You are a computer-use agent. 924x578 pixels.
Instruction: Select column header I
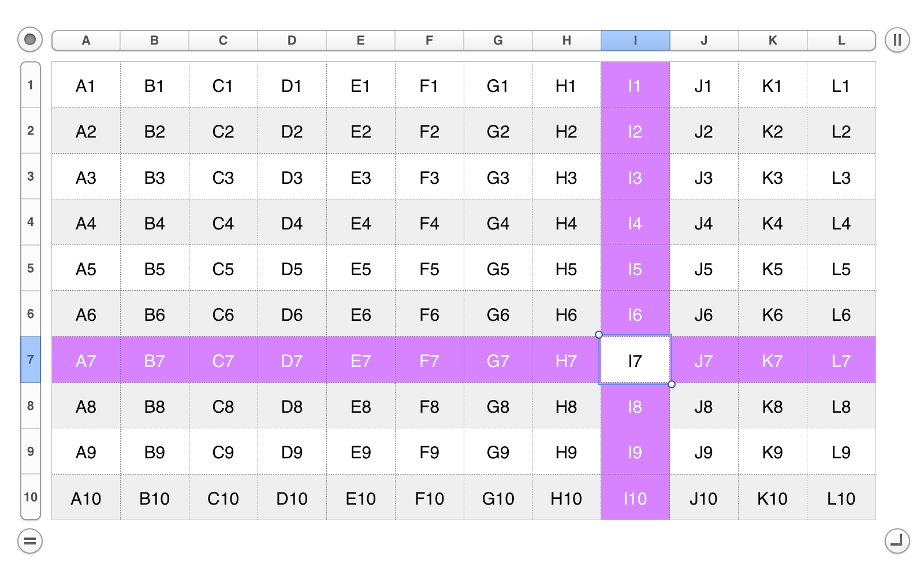pos(635,40)
